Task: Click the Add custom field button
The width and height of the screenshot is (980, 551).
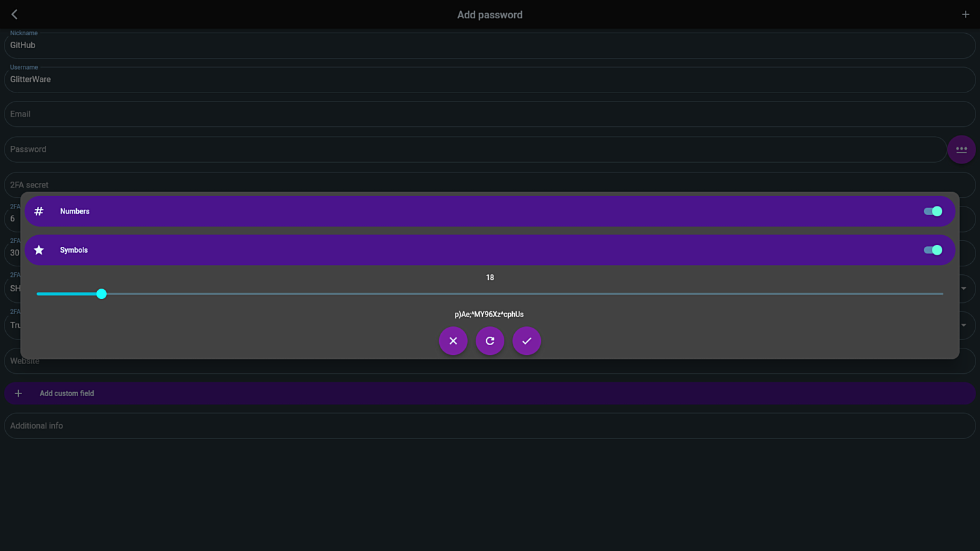Action: pyautogui.click(x=66, y=393)
